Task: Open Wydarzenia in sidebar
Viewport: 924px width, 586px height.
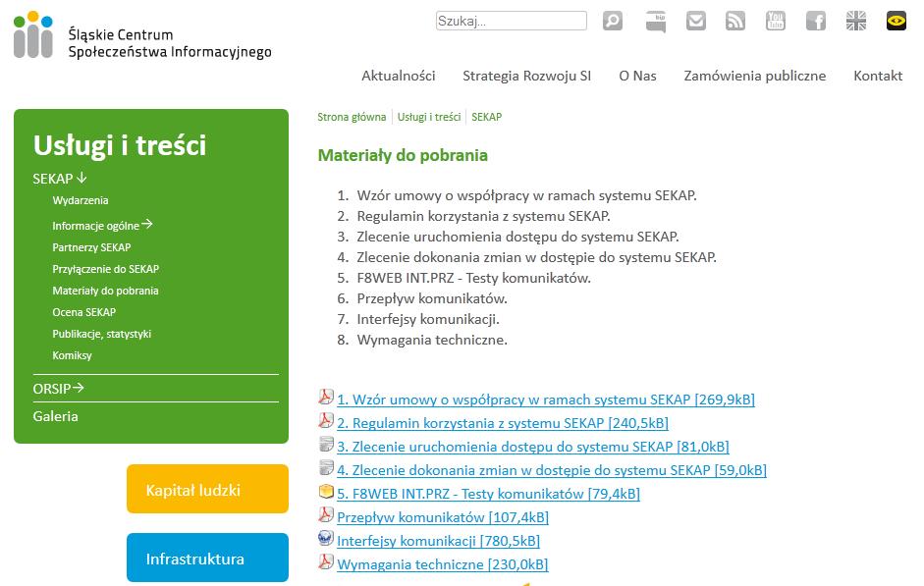Action: pyautogui.click(x=81, y=200)
